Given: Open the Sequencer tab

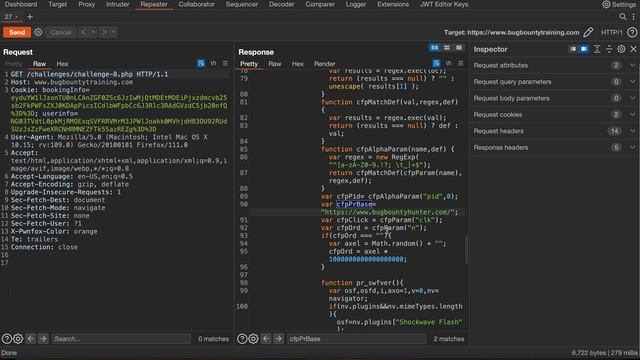Looking at the screenshot, I should pyautogui.click(x=242, y=4).
